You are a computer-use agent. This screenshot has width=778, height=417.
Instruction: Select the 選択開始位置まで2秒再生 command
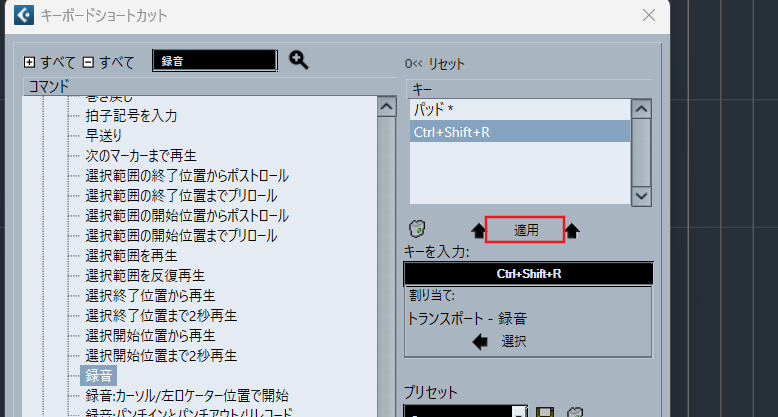161,355
